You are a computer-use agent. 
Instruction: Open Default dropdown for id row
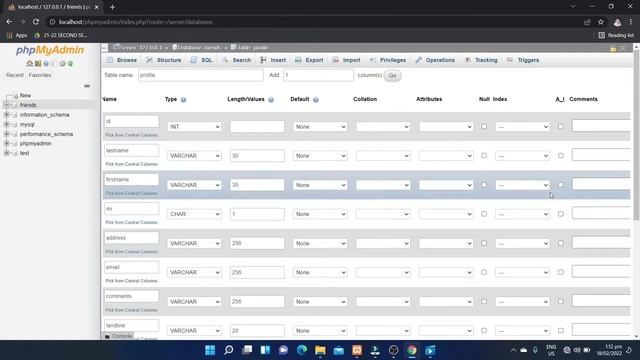click(x=320, y=127)
